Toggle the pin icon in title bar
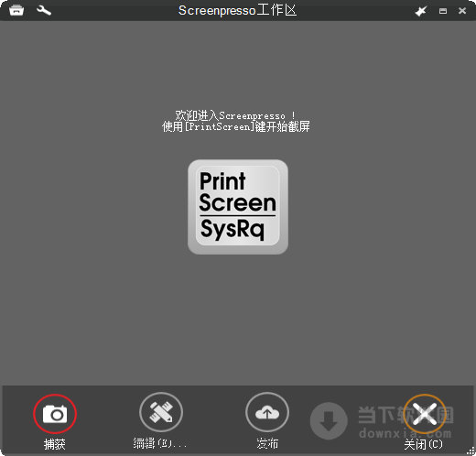 point(421,11)
